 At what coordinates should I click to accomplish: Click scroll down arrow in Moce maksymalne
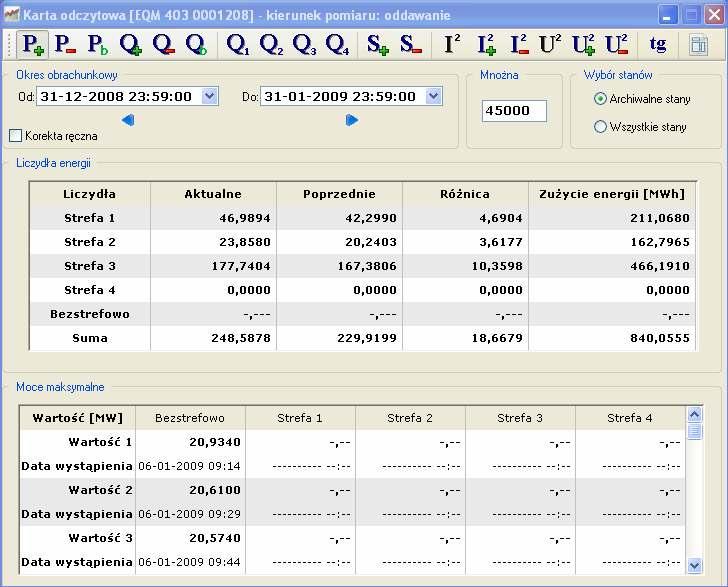pos(695,565)
